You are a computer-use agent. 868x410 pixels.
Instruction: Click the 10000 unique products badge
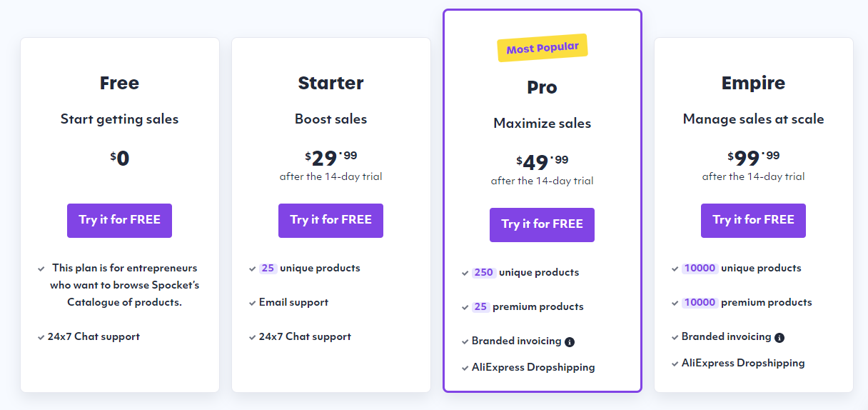tap(700, 269)
